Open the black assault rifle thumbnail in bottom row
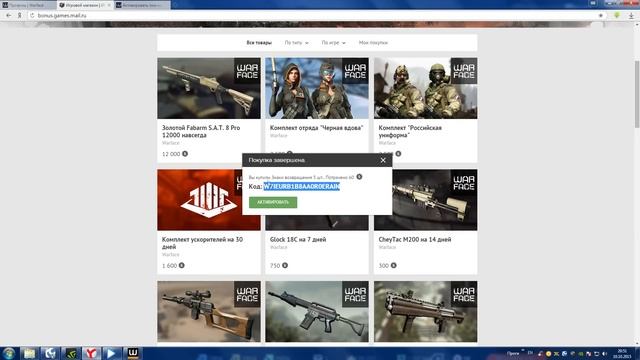Screen dimensions: 640x360 pos(317,311)
